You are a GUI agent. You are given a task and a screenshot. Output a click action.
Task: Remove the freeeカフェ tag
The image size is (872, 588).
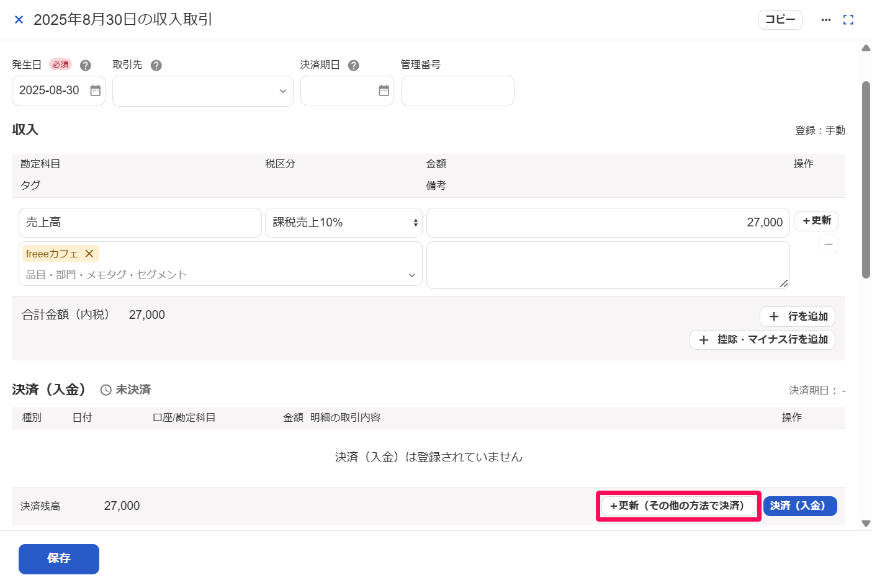pos(89,254)
